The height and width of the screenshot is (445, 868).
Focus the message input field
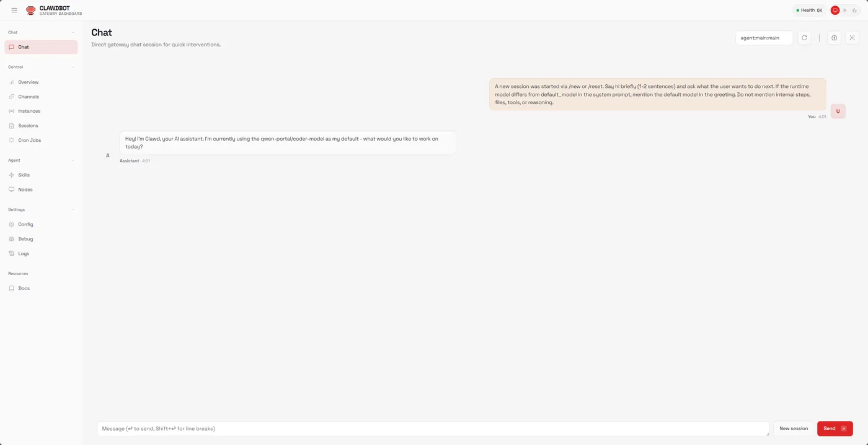coord(433,428)
